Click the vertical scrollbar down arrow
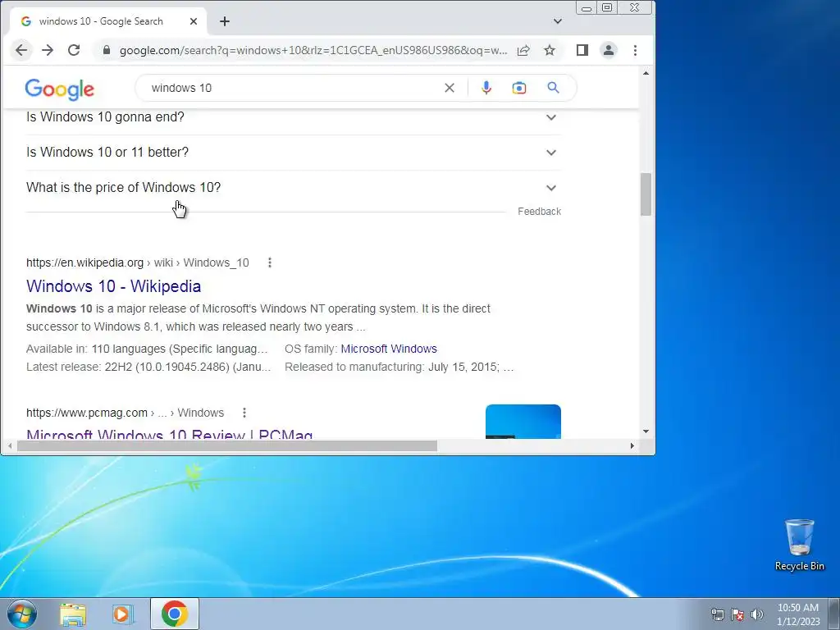The image size is (840, 630). click(x=646, y=431)
